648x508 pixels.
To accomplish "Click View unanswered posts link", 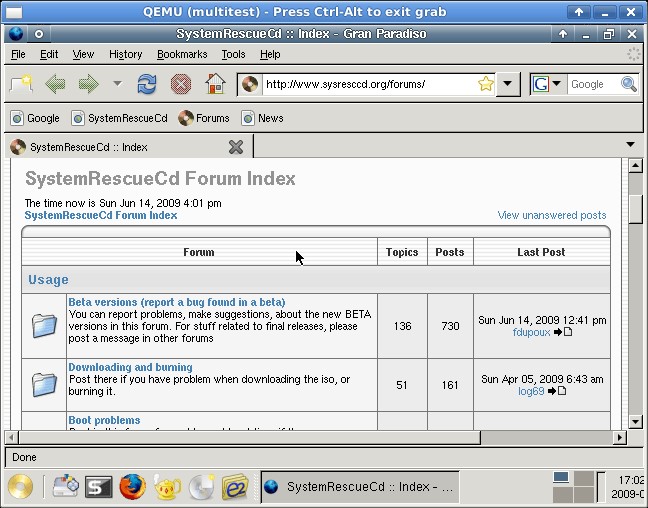I will tap(551, 215).
